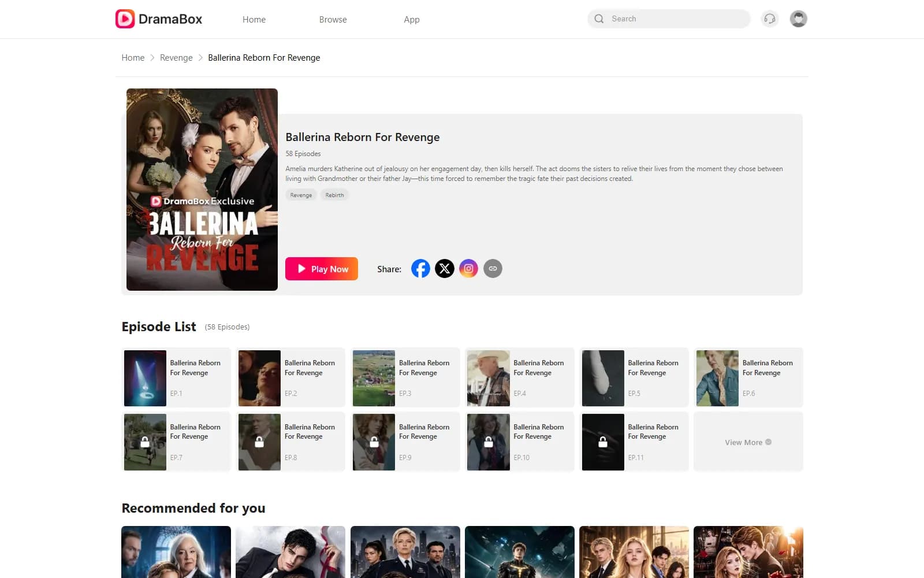Viewport: 924px width, 578px height.
Task: Click the lock icon on EP.8
Action: click(x=259, y=442)
